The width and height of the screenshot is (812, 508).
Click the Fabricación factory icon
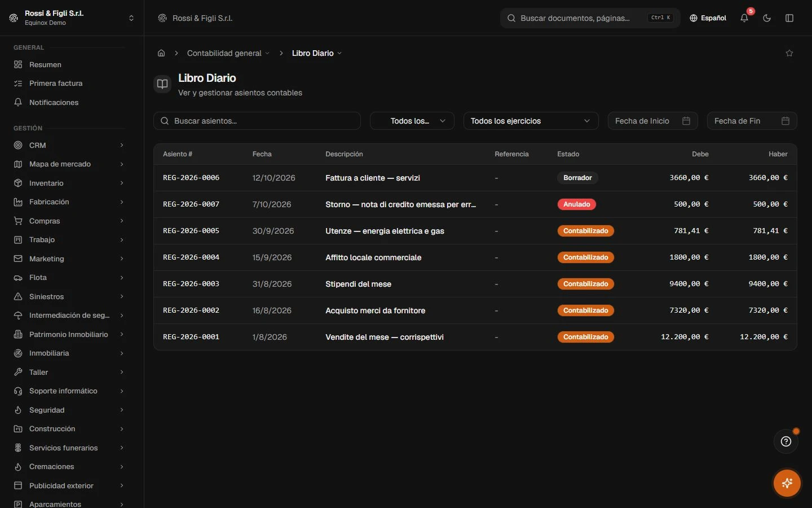pos(18,202)
